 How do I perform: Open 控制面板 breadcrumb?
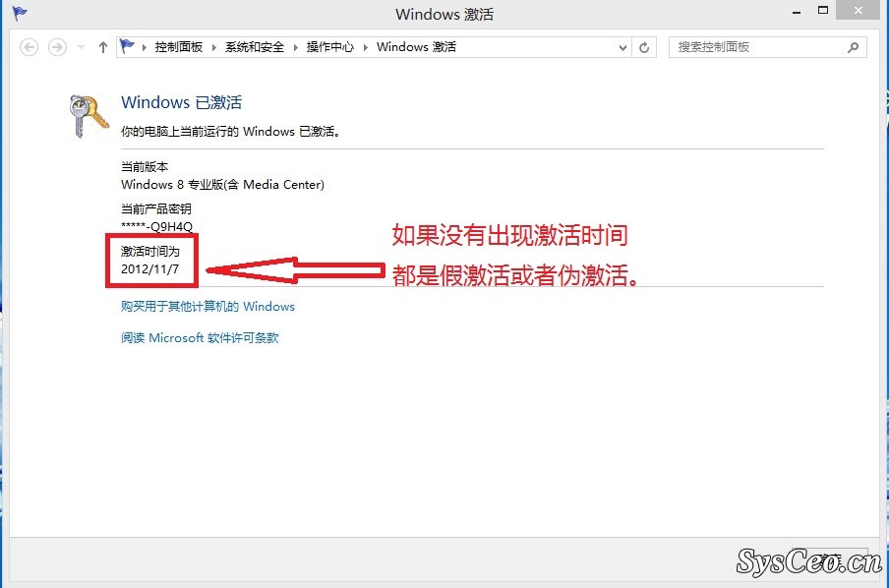(179, 47)
